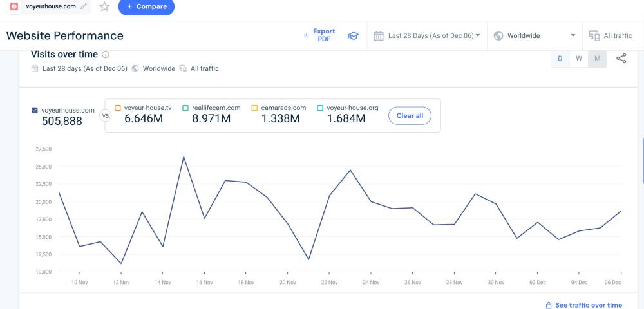Enable the voyeur-house.tv comparison checkbox
This screenshot has height=309, width=644.
(118, 108)
